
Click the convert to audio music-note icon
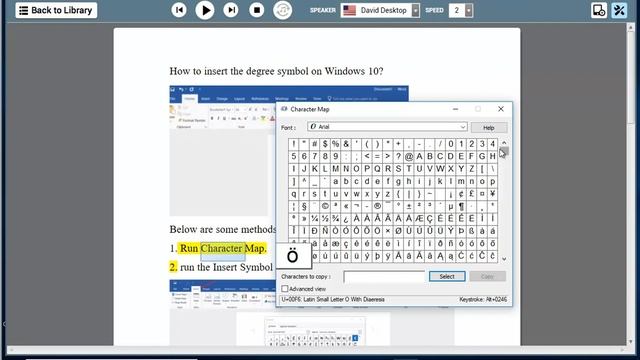point(282,10)
